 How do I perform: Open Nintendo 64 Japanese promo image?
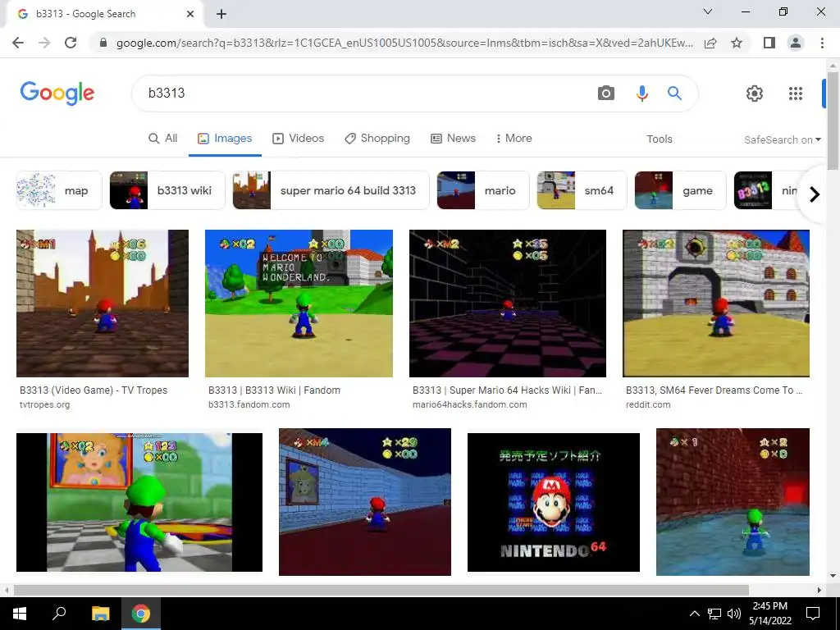point(554,502)
